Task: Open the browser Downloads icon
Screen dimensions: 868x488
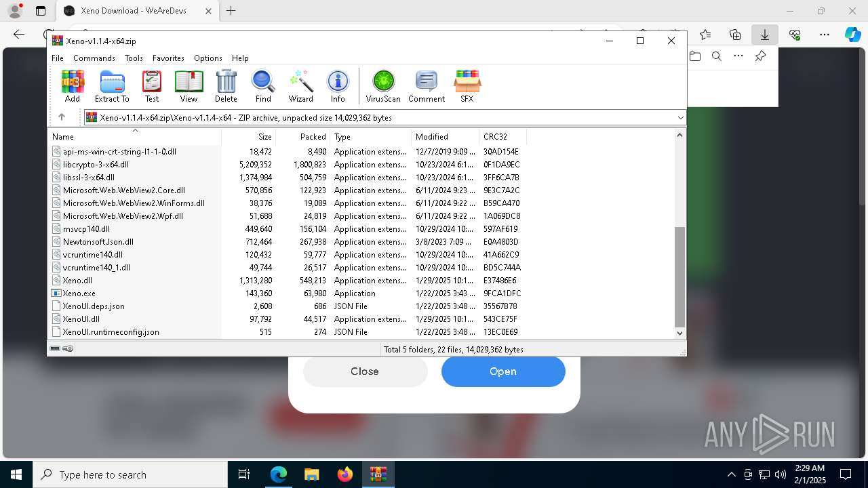Action: tap(764, 35)
